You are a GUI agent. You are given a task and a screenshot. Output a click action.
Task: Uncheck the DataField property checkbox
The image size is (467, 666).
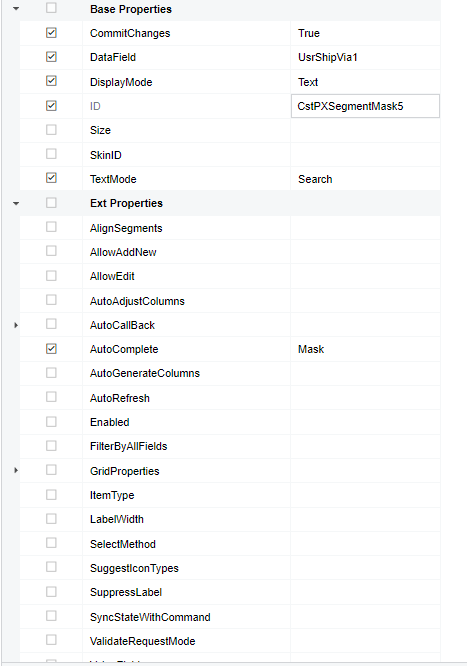point(51,57)
